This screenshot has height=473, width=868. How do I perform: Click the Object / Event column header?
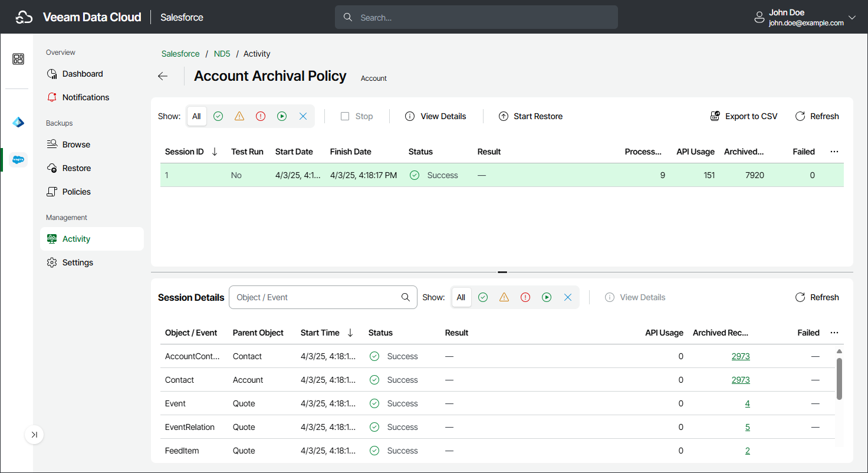(x=191, y=333)
